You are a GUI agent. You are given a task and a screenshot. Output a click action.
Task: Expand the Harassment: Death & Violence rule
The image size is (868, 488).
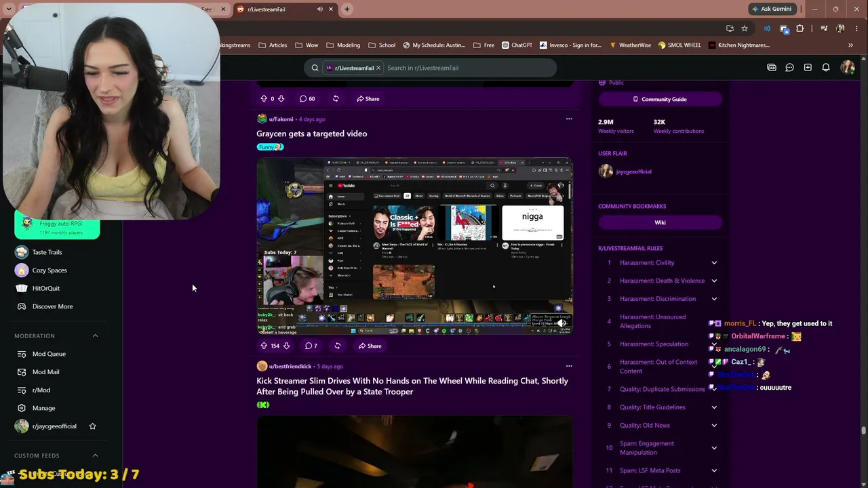pos(714,281)
